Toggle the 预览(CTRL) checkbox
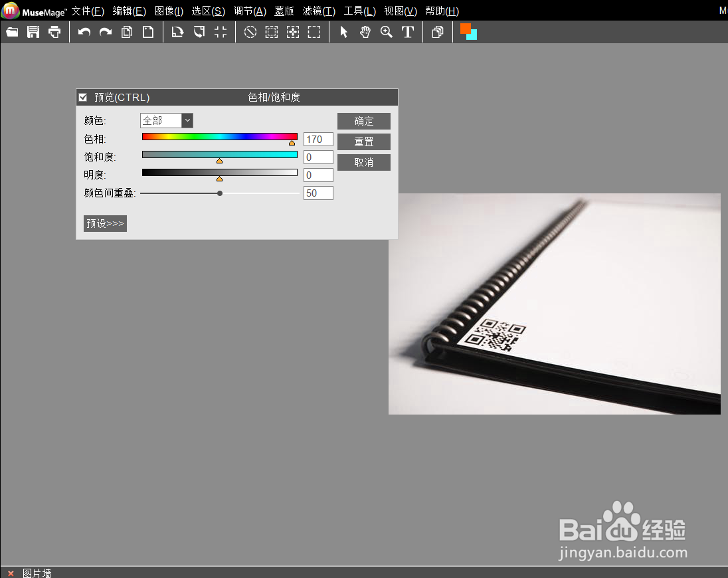 [83, 98]
